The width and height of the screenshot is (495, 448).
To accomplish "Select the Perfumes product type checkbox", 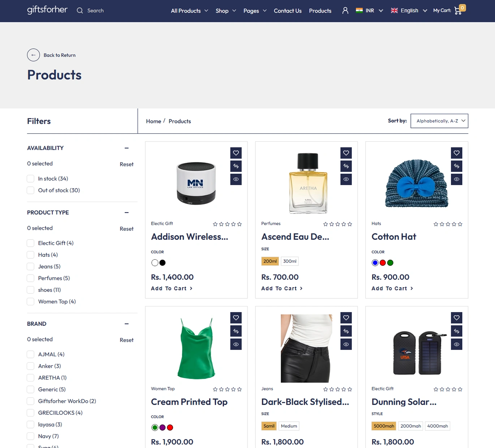I will pos(31,278).
